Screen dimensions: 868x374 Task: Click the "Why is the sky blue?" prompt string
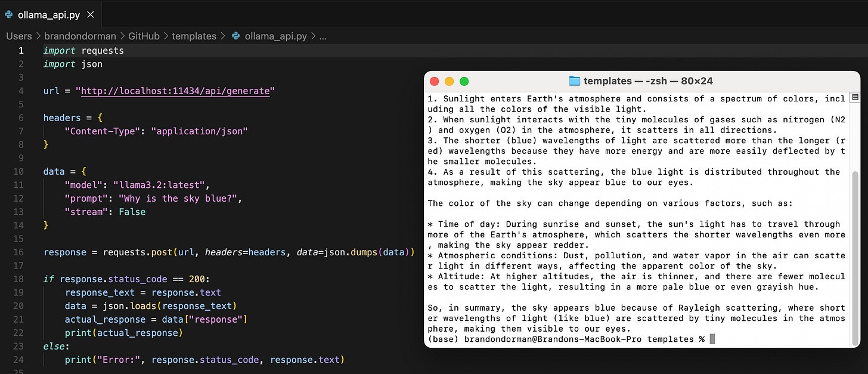pyautogui.click(x=178, y=199)
